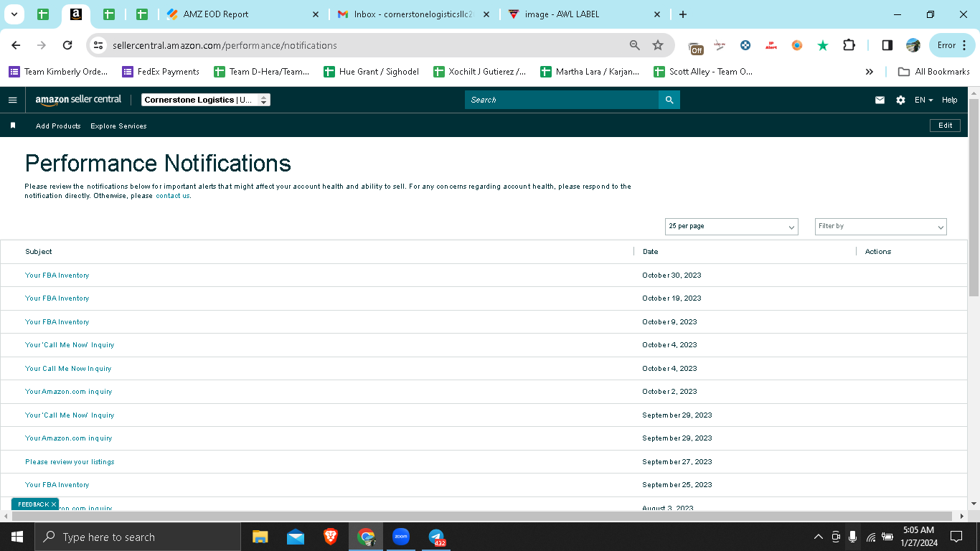Open the All Bookmarks folder

(x=934, y=72)
